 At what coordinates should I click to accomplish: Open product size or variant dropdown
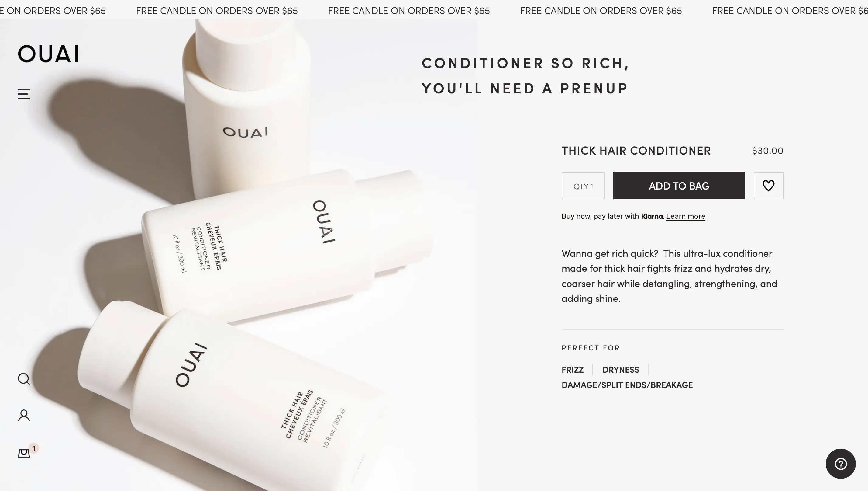pos(583,186)
